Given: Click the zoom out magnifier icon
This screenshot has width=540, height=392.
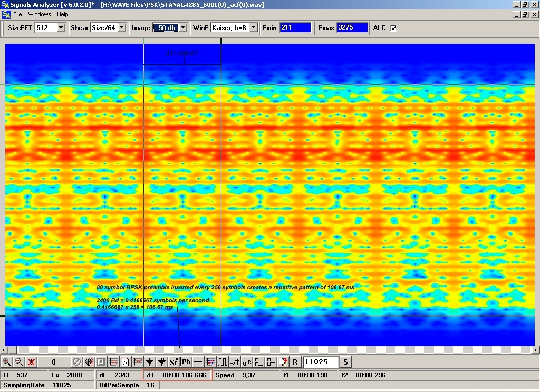Looking at the screenshot, I should [x=18, y=362].
